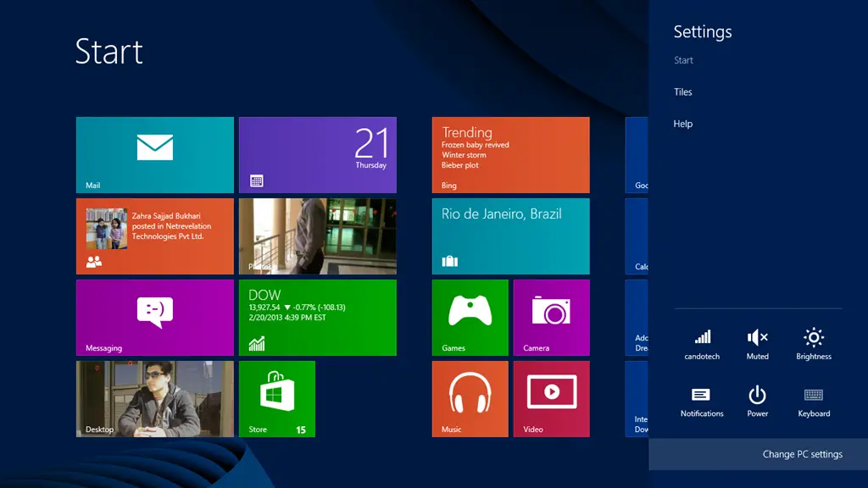The height and width of the screenshot is (488, 868).
Task: Open the Store tile
Action: (x=276, y=398)
